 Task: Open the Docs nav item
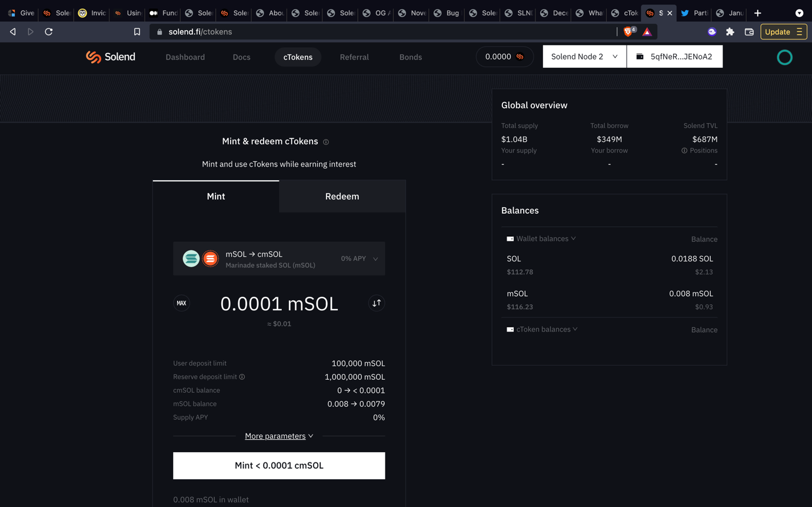click(x=241, y=57)
